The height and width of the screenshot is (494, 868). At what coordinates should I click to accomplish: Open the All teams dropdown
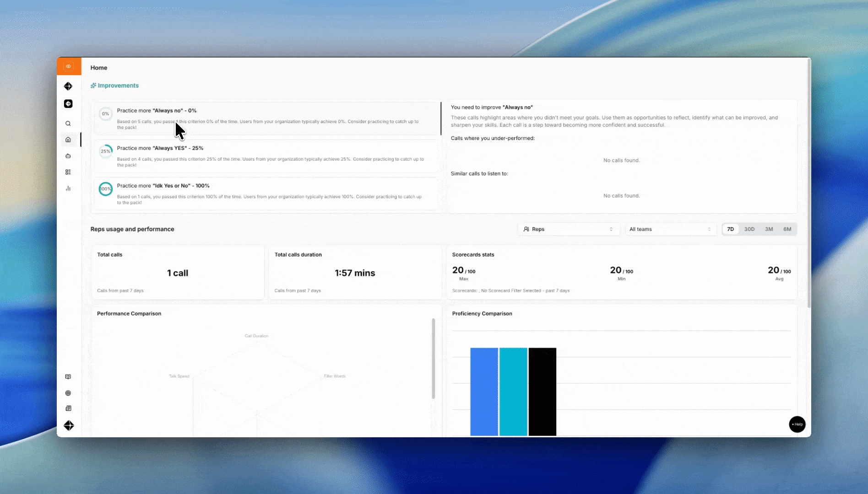point(671,229)
